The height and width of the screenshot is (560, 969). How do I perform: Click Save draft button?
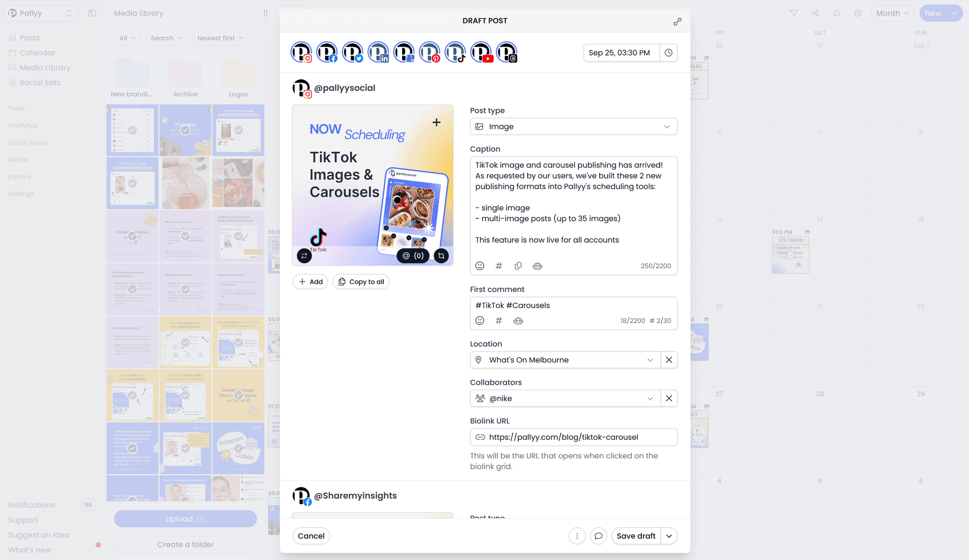tap(634, 536)
